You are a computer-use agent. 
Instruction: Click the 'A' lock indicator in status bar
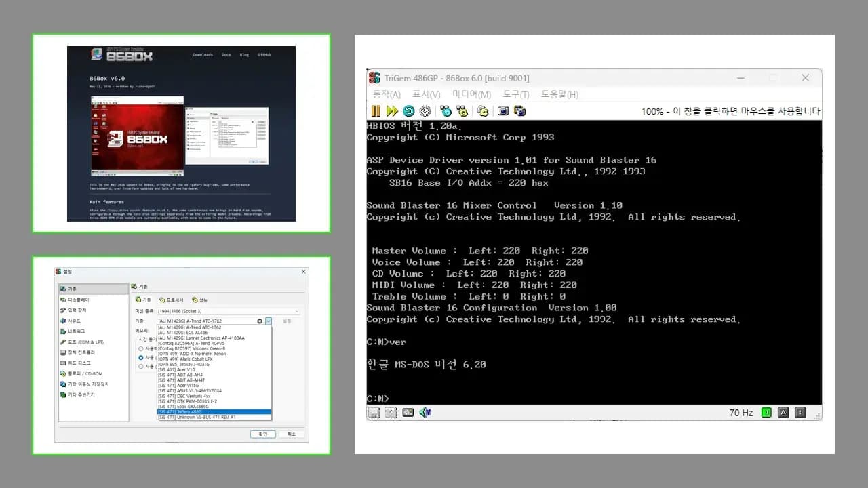tap(783, 412)
